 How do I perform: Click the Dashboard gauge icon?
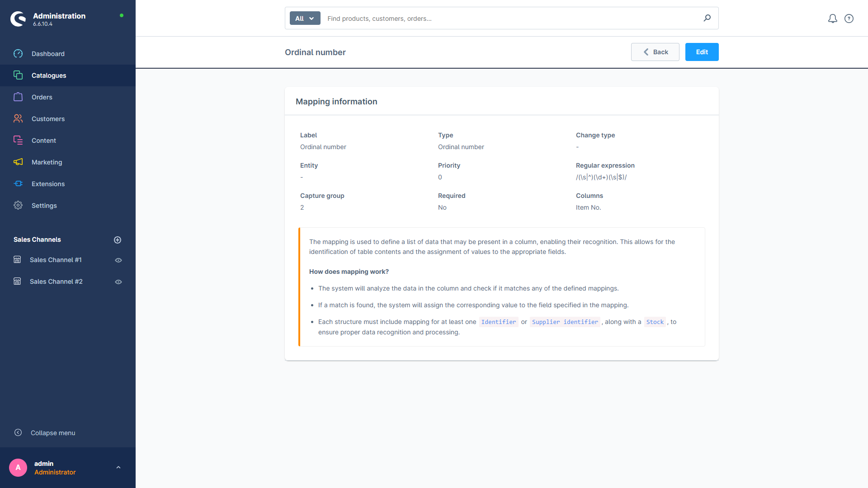coord(18,54)
